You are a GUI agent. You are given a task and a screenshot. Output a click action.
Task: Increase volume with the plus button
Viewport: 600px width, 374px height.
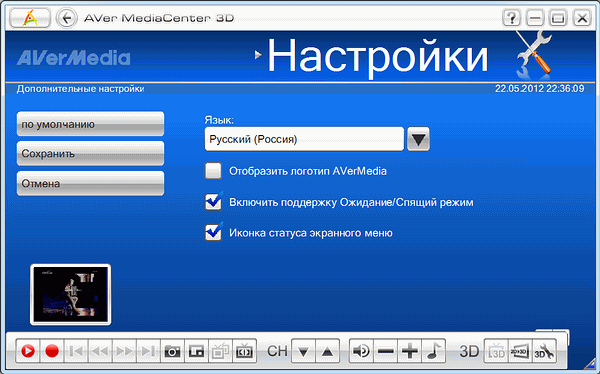click(410, 351)
